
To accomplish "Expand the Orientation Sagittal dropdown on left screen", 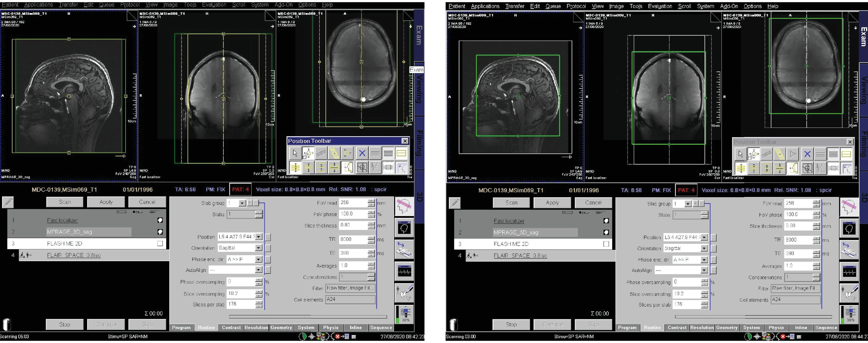I will point(258,248).
